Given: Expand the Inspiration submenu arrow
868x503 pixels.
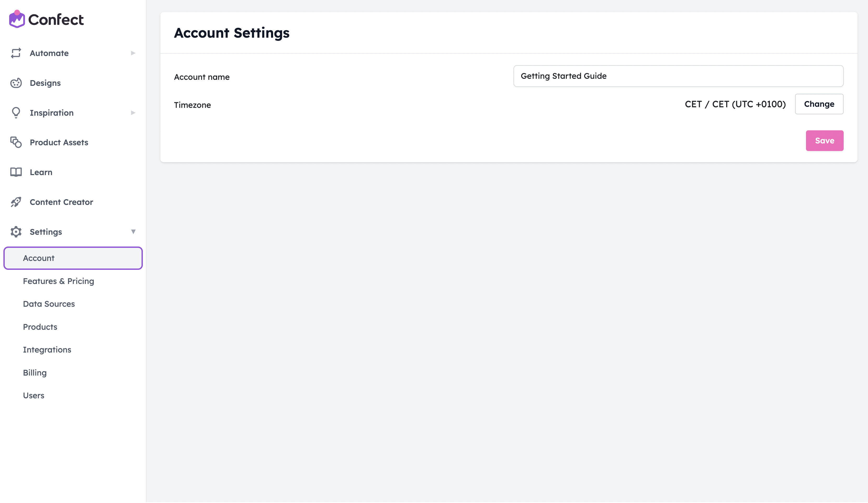Looking at the screenshot, I should pos(133,113).
